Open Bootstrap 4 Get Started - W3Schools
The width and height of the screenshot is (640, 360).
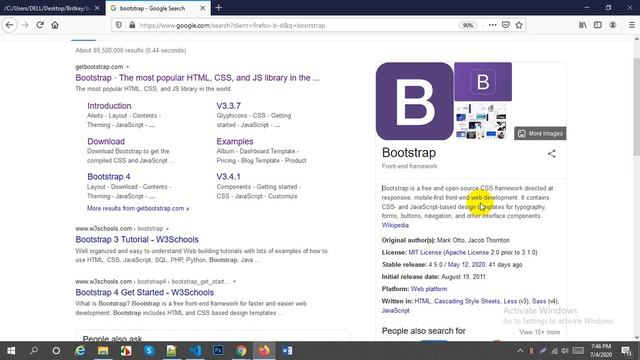144,293
